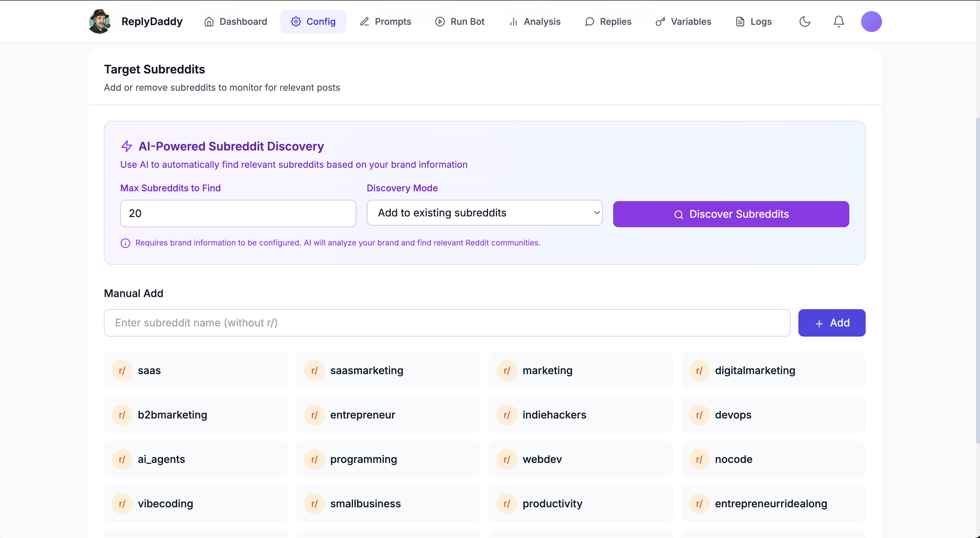Focus the subreddit name input field
Viewport: 980px width, 538px height.
point(447,323)
